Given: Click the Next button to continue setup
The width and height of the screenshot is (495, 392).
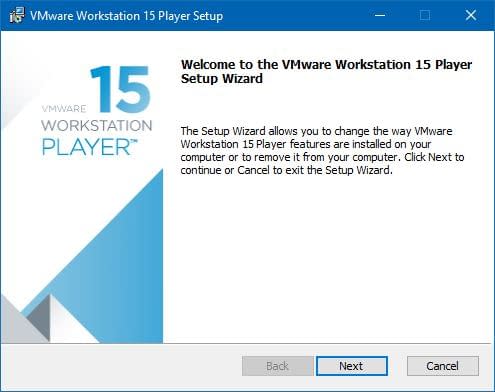Looking at the screenshot, I should click(x=352, y=366).
